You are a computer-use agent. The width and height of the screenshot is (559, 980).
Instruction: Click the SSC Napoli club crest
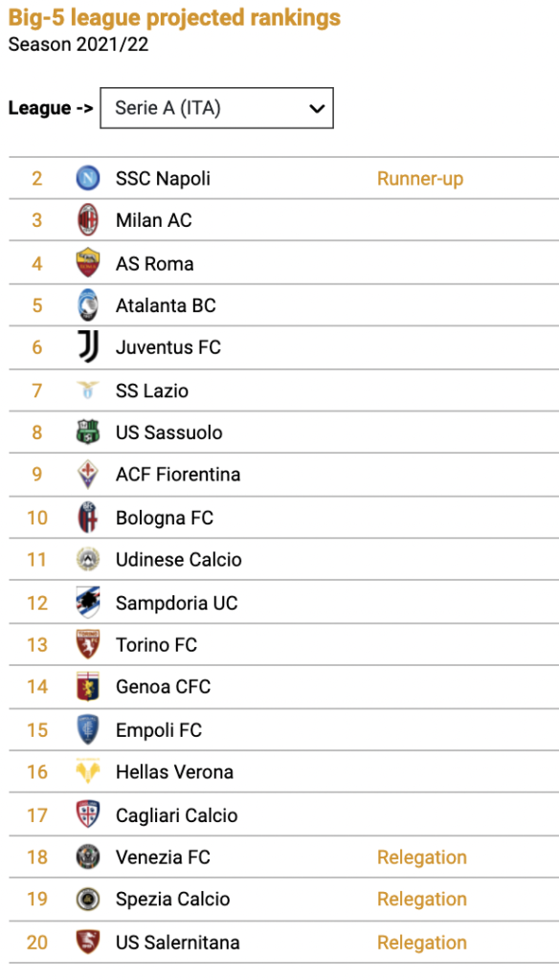point(87,179)
